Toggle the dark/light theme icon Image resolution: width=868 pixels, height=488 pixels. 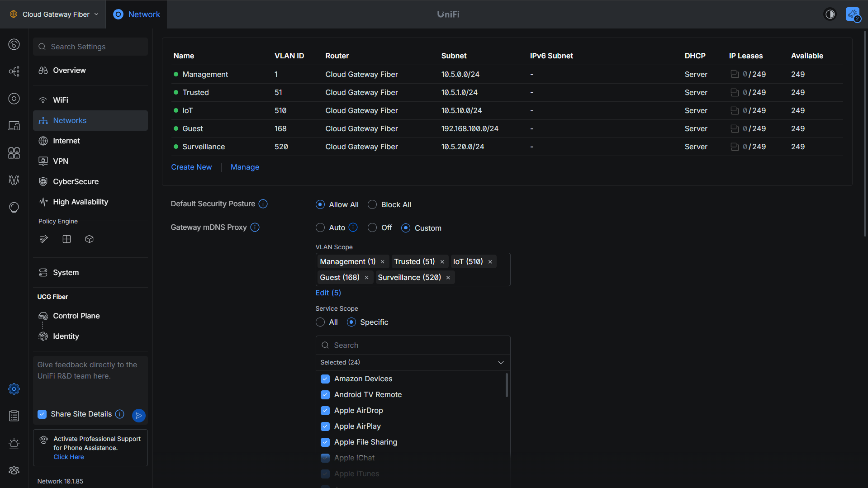click(830, 14)
